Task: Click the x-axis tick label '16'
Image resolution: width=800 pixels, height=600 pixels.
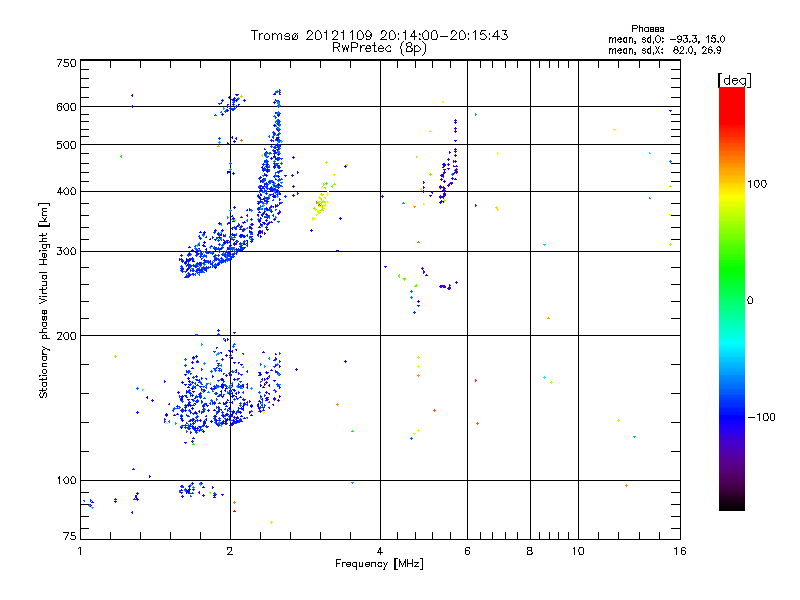Action: pyautogui.click(x=680, y=551)
